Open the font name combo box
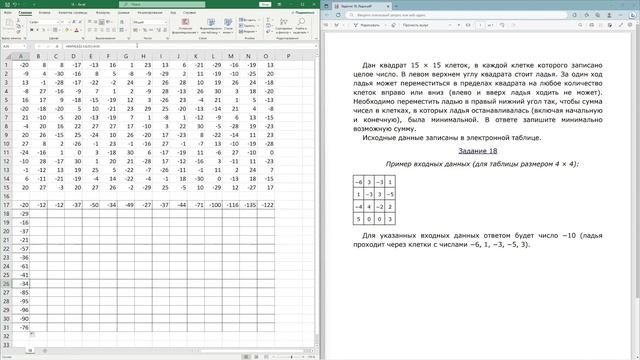 (44, 22)
